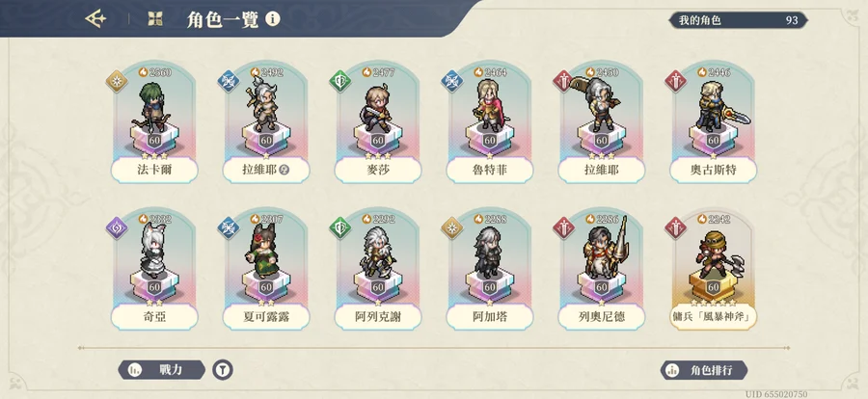Click the back arrow icon
The image size is (868, 399).
pos(95,19)
